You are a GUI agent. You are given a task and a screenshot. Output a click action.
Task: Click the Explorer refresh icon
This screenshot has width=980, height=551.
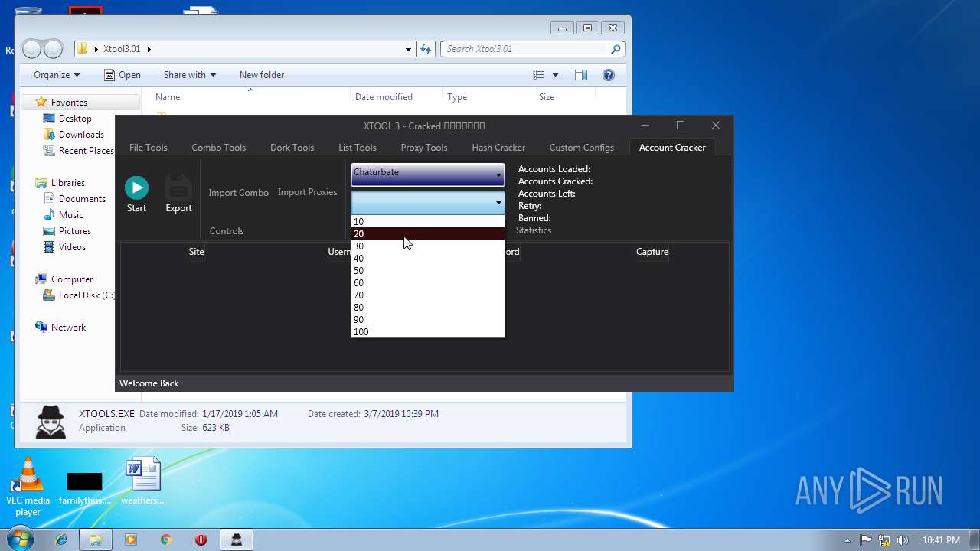[x=426, y=49]
